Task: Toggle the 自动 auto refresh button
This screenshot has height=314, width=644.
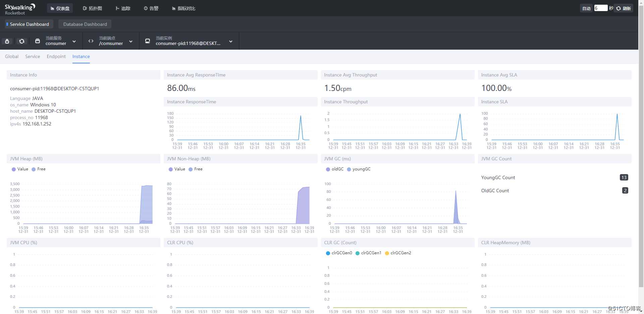Action: [586, 8]
